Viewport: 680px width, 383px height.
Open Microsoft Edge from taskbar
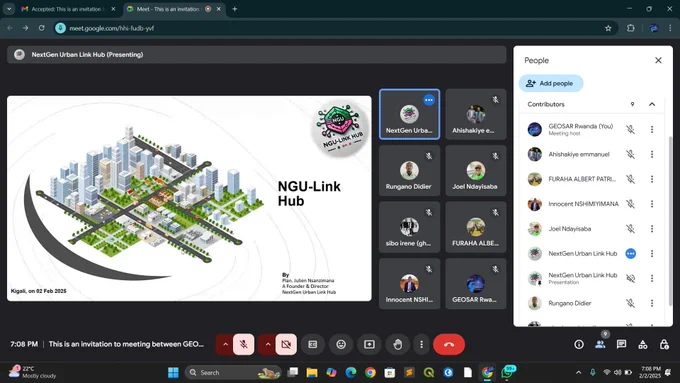pyautogui.click(x=351, y=373)
